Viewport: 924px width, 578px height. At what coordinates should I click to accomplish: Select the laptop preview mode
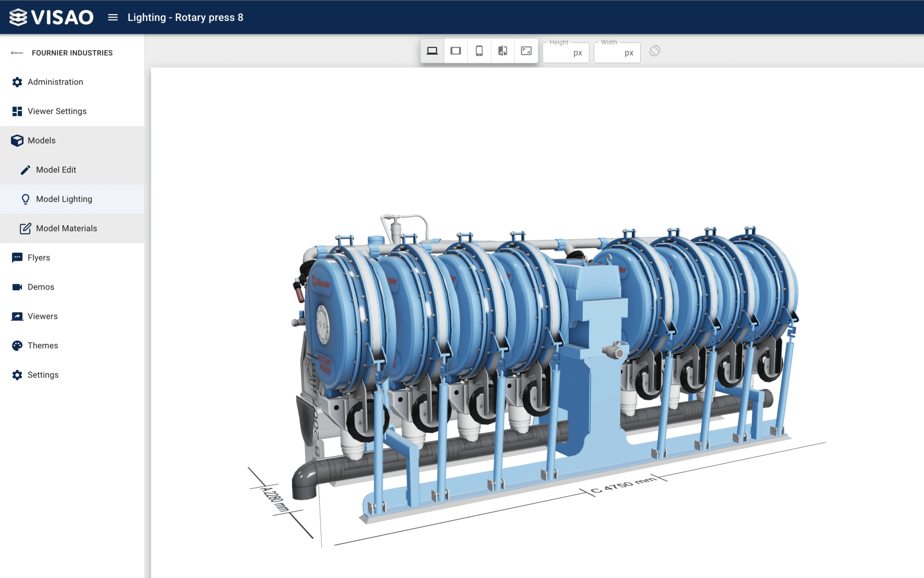point(432,51)
